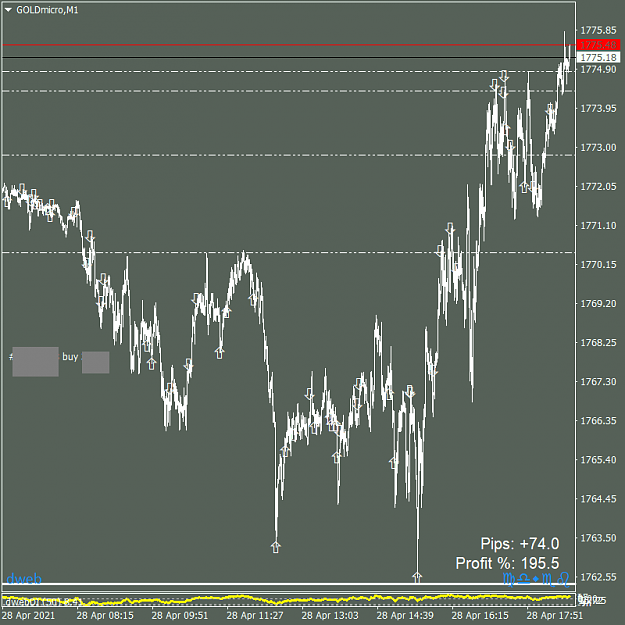Click the 1772.05 price scale value
This screenshot has width=625, height=625.
598,187
